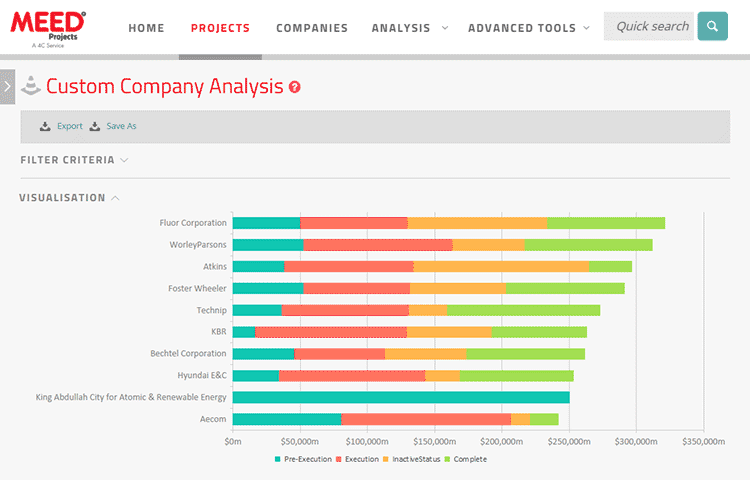The image size is (750, 480).
Task: Click the Save As link
Action: [x=121, y=127]
